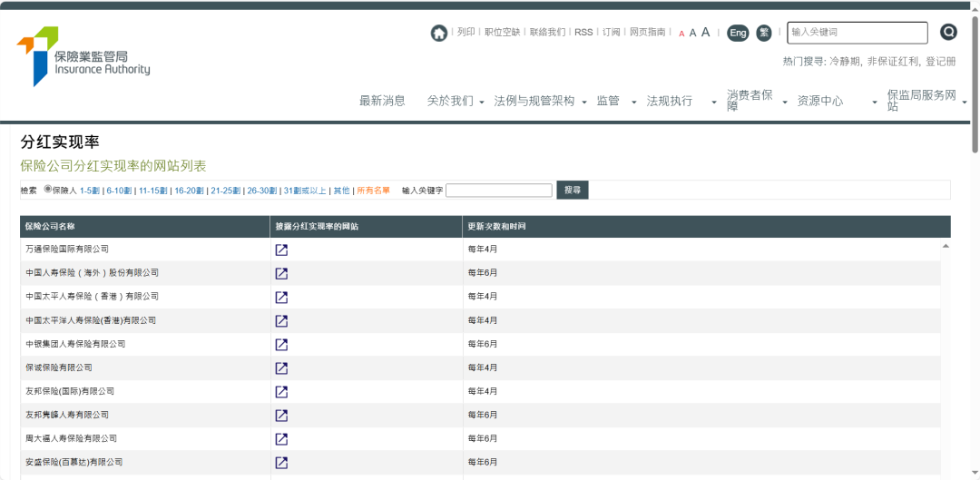Image resolution: width=980 pixels, height=480 pixels.
Task: Open the 法例与规管架构 menu item
Action: tap(534, 102)
